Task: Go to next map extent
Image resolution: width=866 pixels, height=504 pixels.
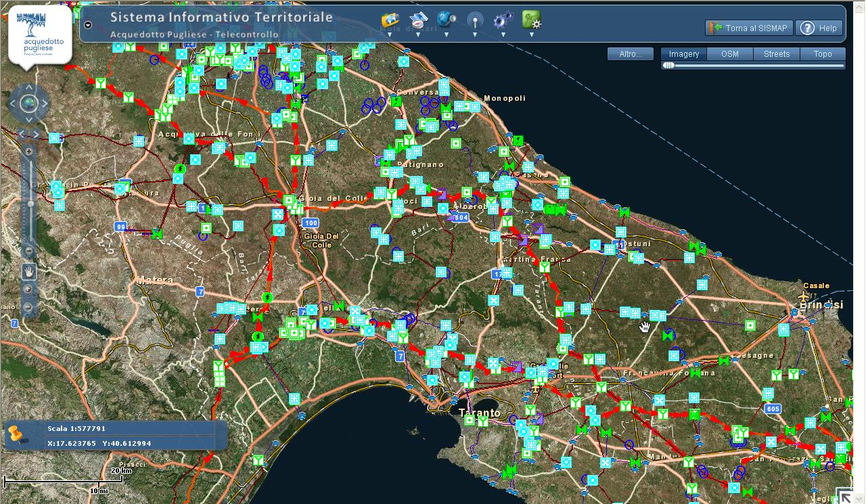Action: tap(36, 135)
